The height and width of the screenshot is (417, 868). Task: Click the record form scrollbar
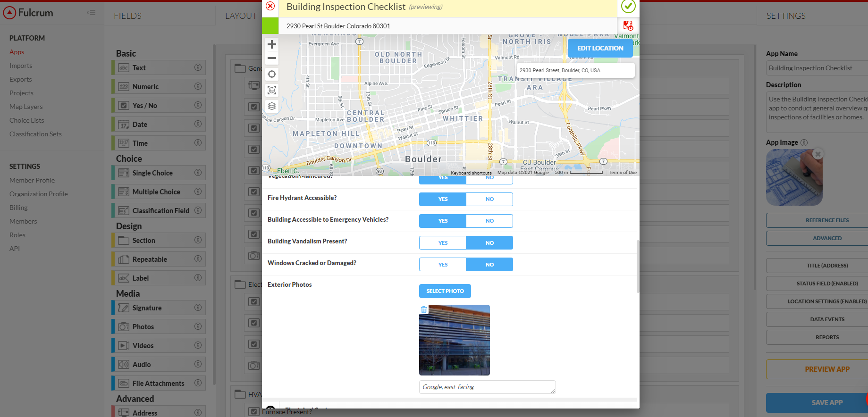[x=638, y=267]
